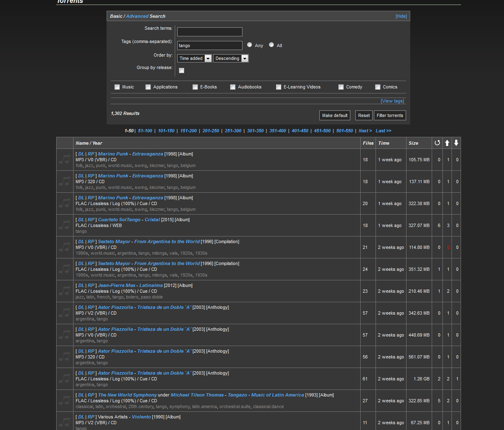Select the Any tags radio button
Image resolution: width=504 pixels, height=430 pixels.
[x=250, y=45]
